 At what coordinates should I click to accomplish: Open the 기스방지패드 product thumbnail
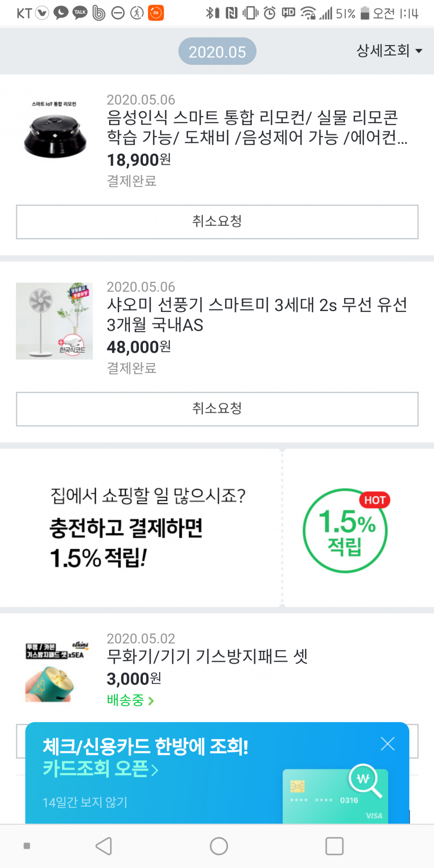point(54,672)
